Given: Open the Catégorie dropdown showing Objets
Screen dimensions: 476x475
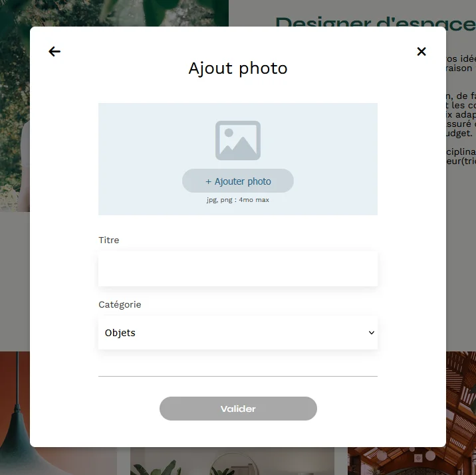Looking at the screenshot, I should [x=238, y=333].
